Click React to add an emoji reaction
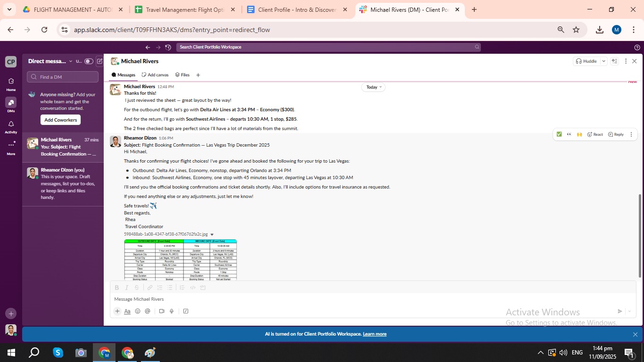 point(595,134)
